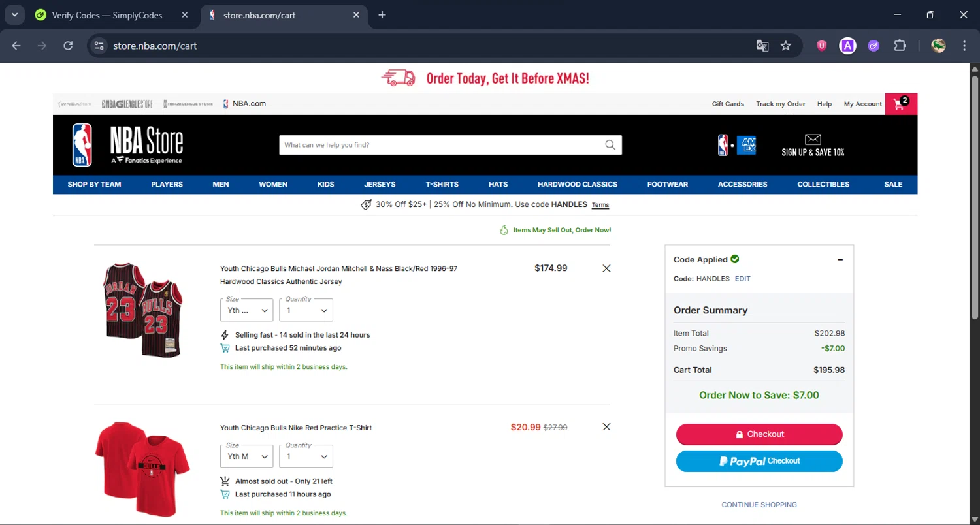Click Continue Shopping link
The height and width of the screenshot is (525, 980).
(x=759, y=505)
